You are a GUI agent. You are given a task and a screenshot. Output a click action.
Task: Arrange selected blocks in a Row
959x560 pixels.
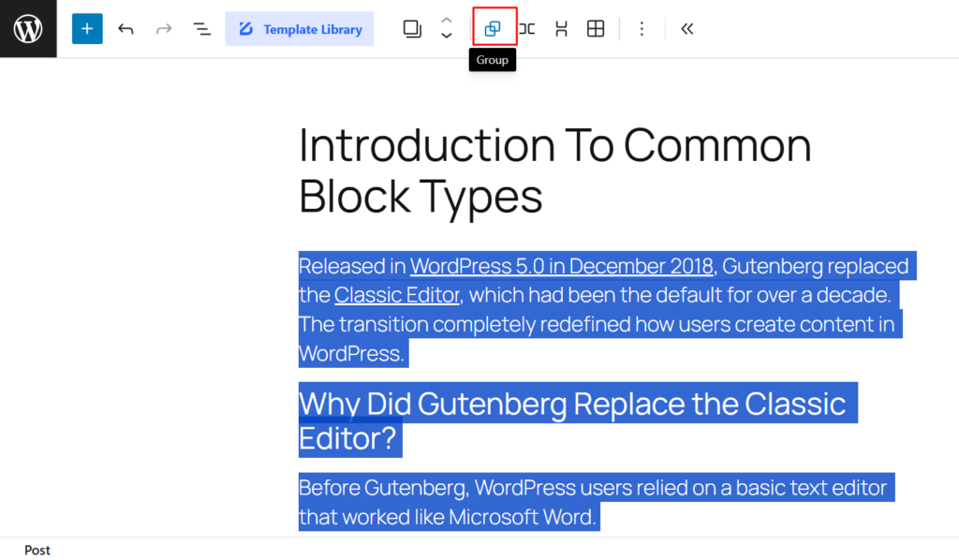pos(526,29)
